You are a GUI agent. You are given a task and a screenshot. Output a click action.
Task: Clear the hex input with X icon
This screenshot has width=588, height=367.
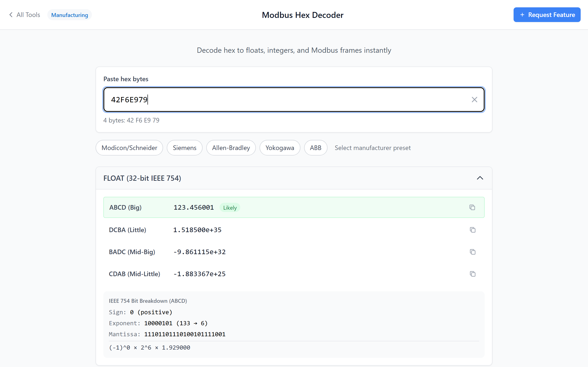474,100
